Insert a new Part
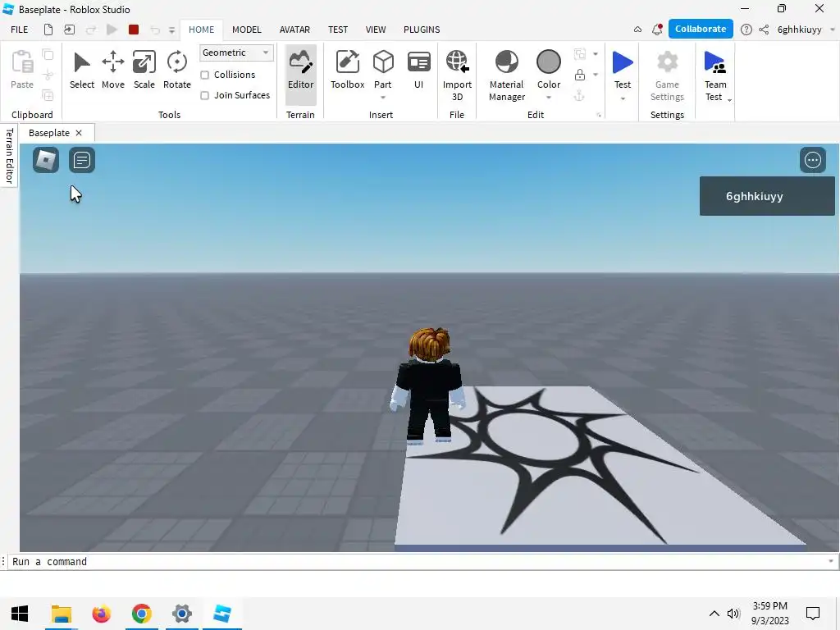This screenshot has height=630, width=840. coord(383,69)
